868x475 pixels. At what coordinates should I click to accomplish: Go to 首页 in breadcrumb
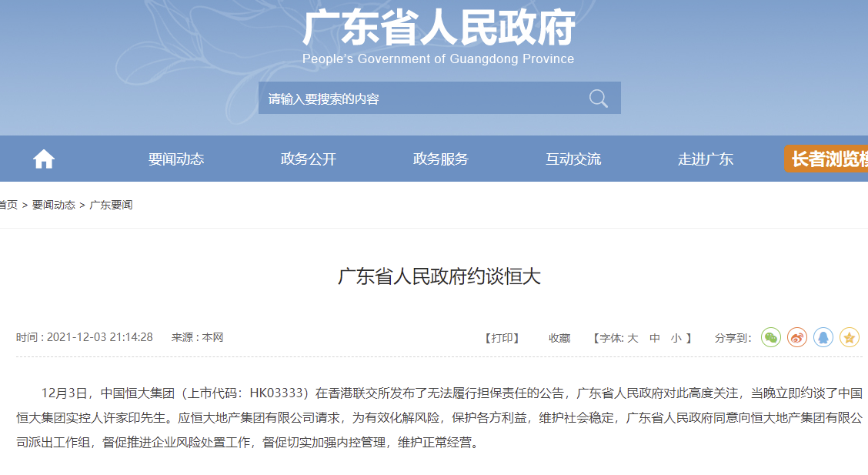point(8,205)
